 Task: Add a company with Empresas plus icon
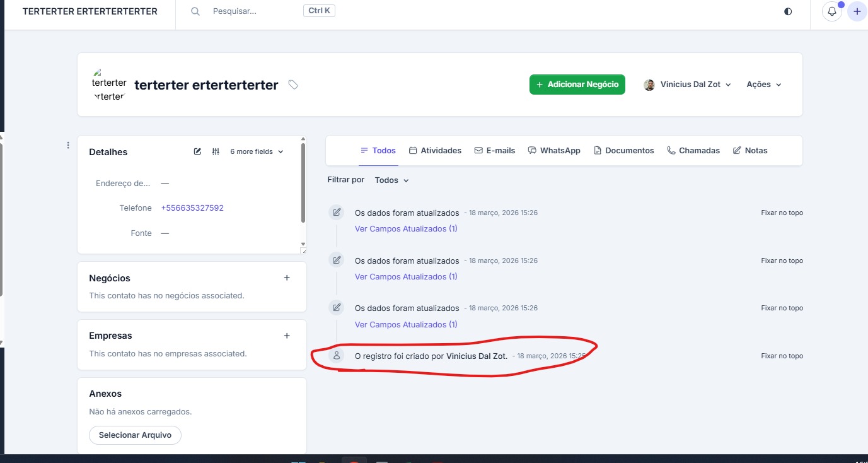(287, 336)
